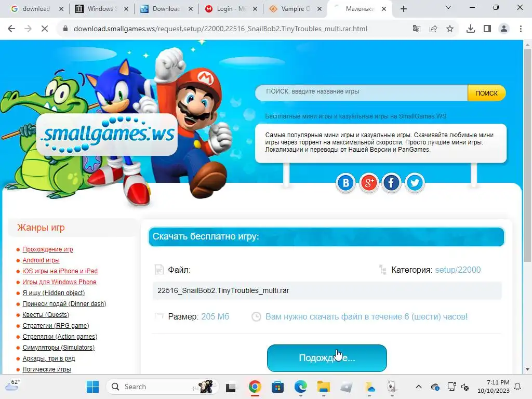This screenshot has width=532, height=399.
Task: Open Игры для Windows Phone link
Action: click(x=59, y=282)
